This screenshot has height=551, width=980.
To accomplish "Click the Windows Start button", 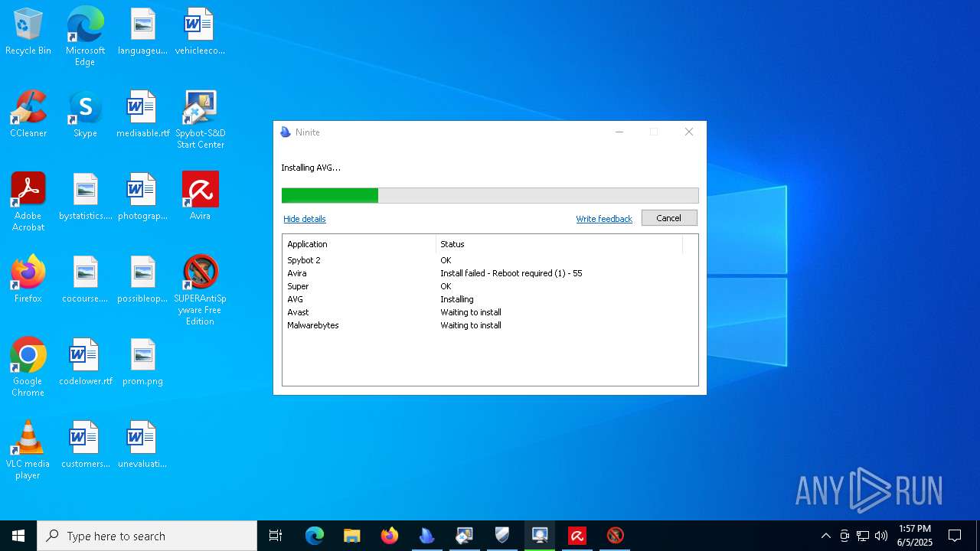I will coord(18,536).
